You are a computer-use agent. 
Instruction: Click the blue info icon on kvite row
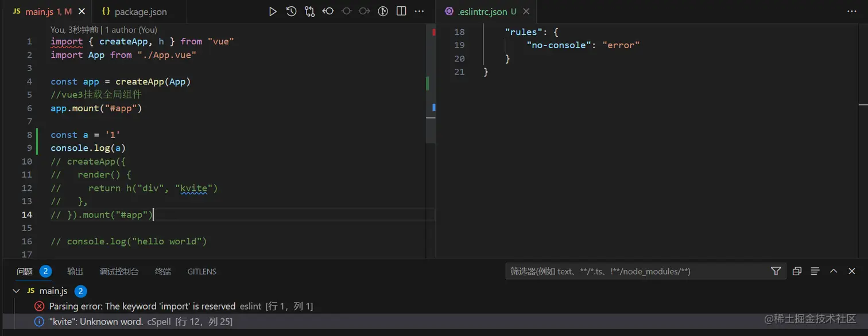(39, 322)
